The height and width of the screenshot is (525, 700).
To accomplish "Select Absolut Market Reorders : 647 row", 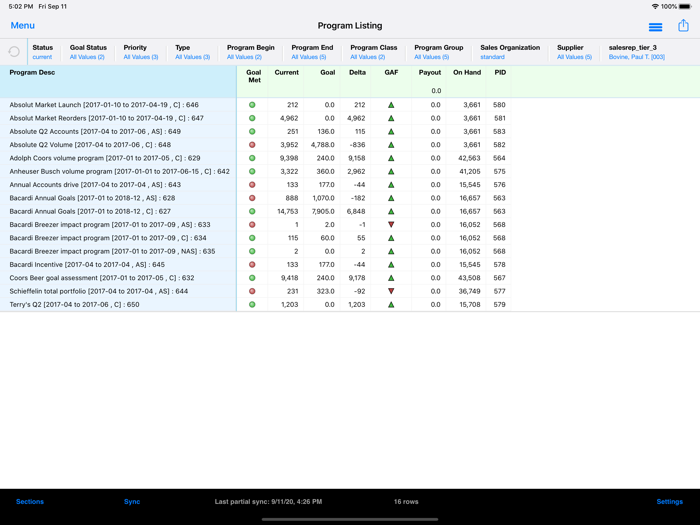I will (255, 118).
